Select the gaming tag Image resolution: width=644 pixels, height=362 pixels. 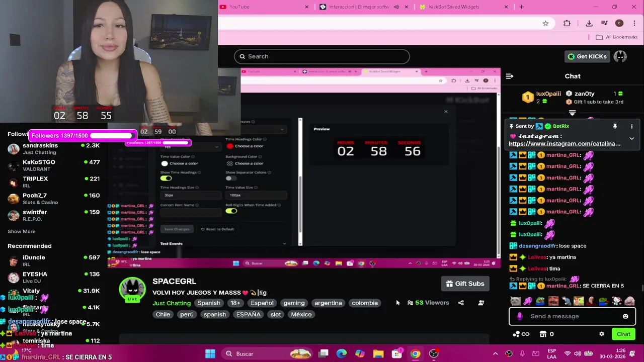coord(294,303)
